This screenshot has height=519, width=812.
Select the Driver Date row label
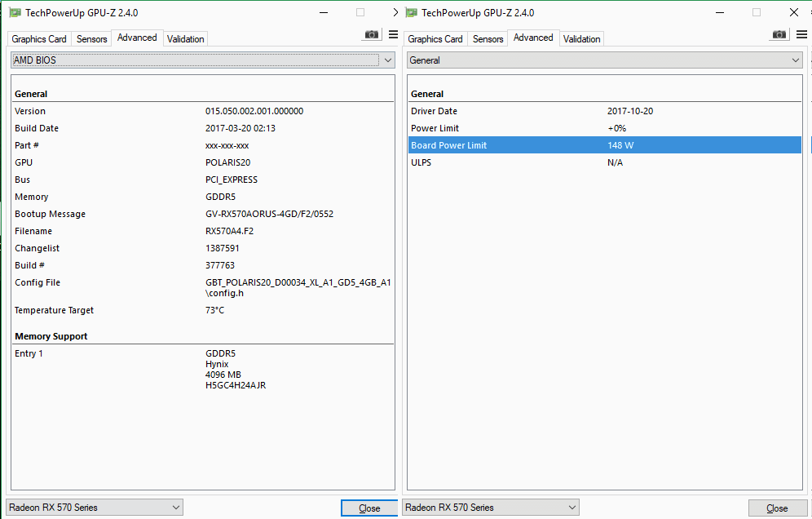tap(434, 111)
